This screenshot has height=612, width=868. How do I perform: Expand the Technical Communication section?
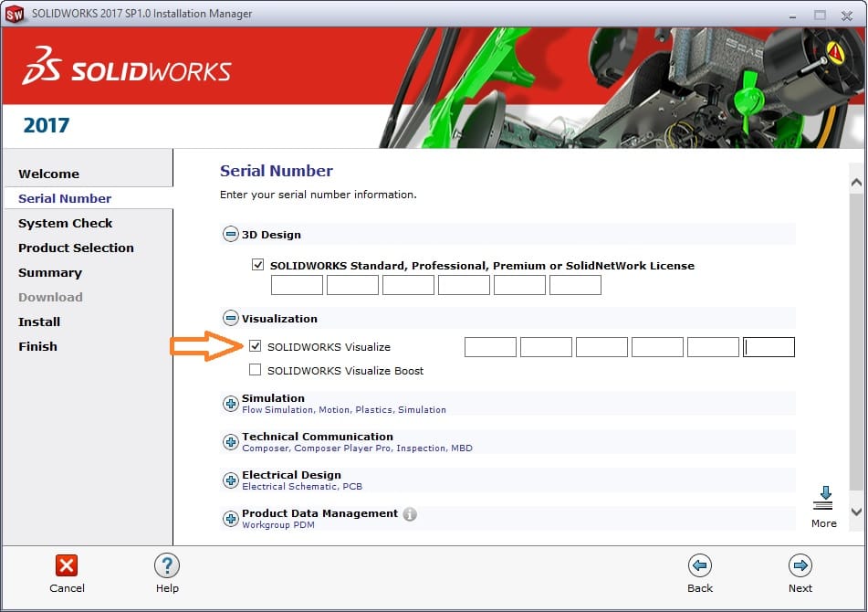[230, 442]
